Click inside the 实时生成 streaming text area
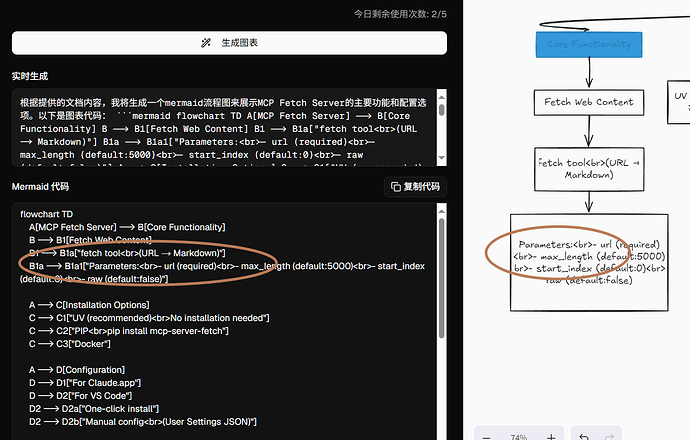The width and height of the screenshot is (690, 440). point(224,128)
